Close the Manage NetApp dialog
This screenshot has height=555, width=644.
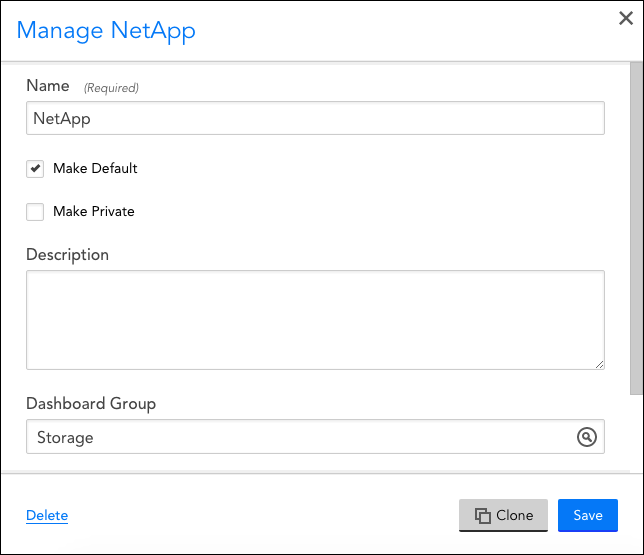pyautogui.click(x=626, y=18)
